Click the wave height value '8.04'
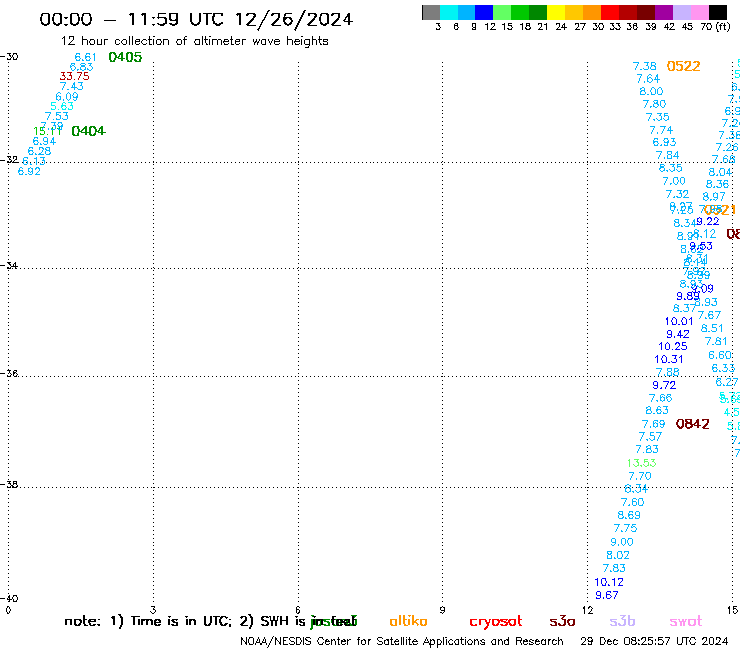Screen dimensions: 740x650 720,172
